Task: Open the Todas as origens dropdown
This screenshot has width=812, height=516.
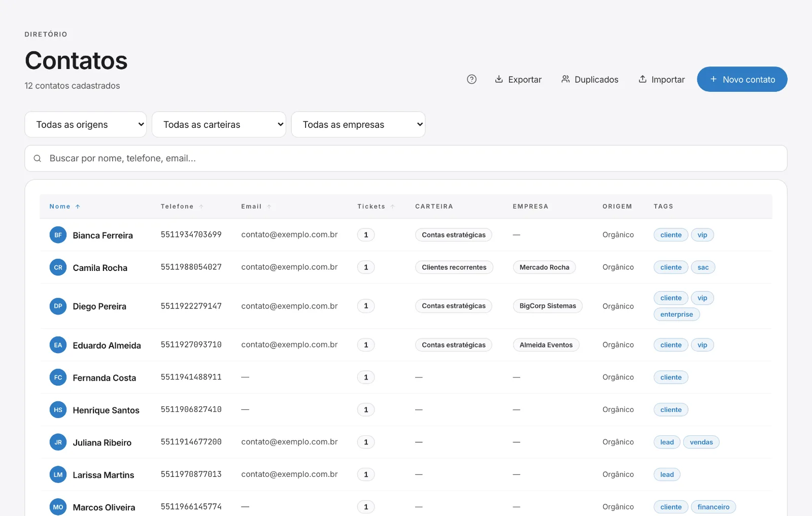Action: tap(85, 124)
